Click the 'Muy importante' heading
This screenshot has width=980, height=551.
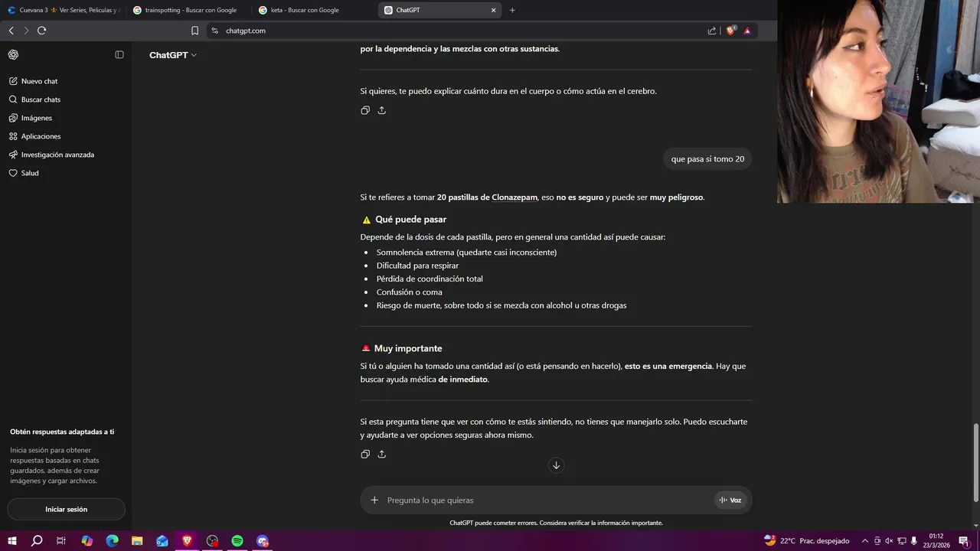pyautogui.click(x=407, y=349)
